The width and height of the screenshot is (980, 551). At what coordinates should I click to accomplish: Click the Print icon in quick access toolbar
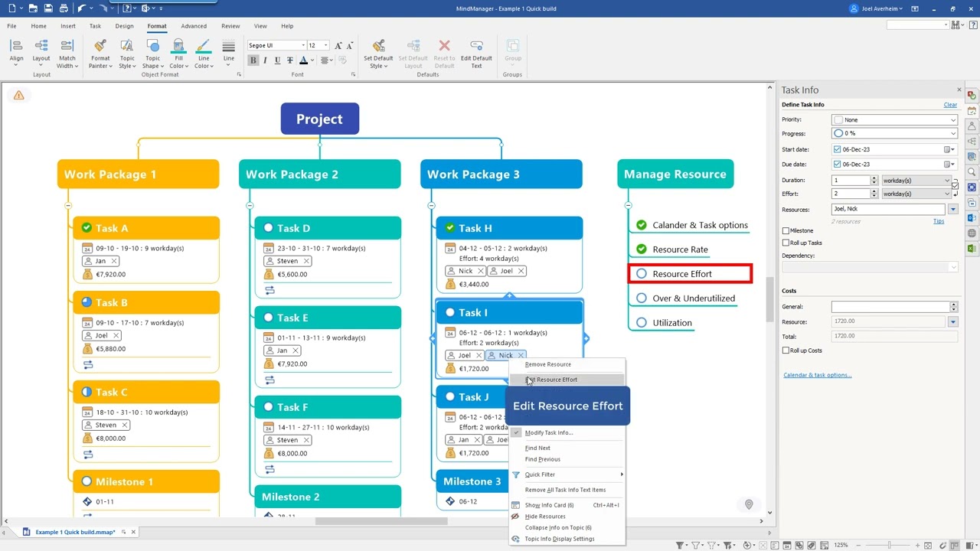(63, 8)
